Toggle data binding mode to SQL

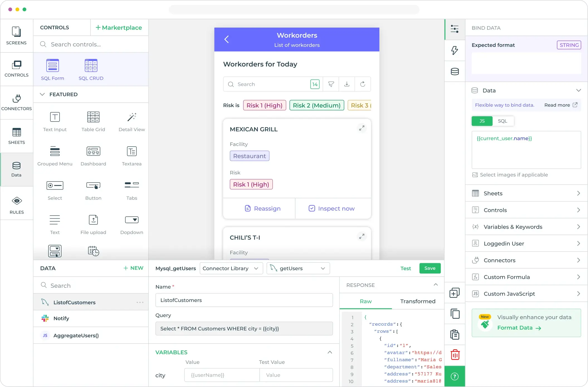[x=502, y=121]
